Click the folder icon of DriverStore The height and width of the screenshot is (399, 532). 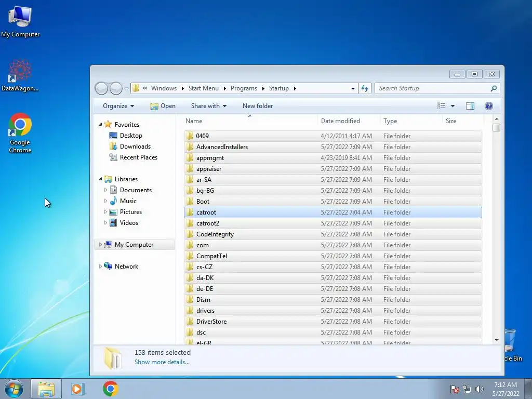(190, 322)
